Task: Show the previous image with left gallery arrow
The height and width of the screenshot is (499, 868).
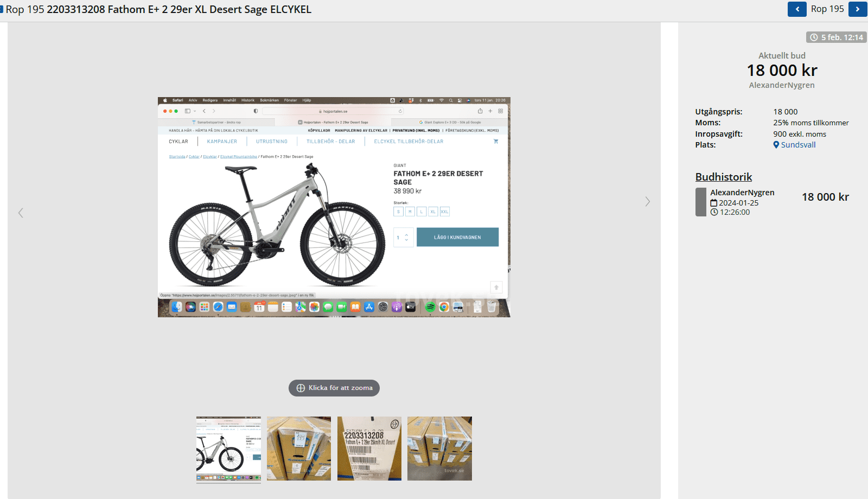Action: tap(21, 213)
